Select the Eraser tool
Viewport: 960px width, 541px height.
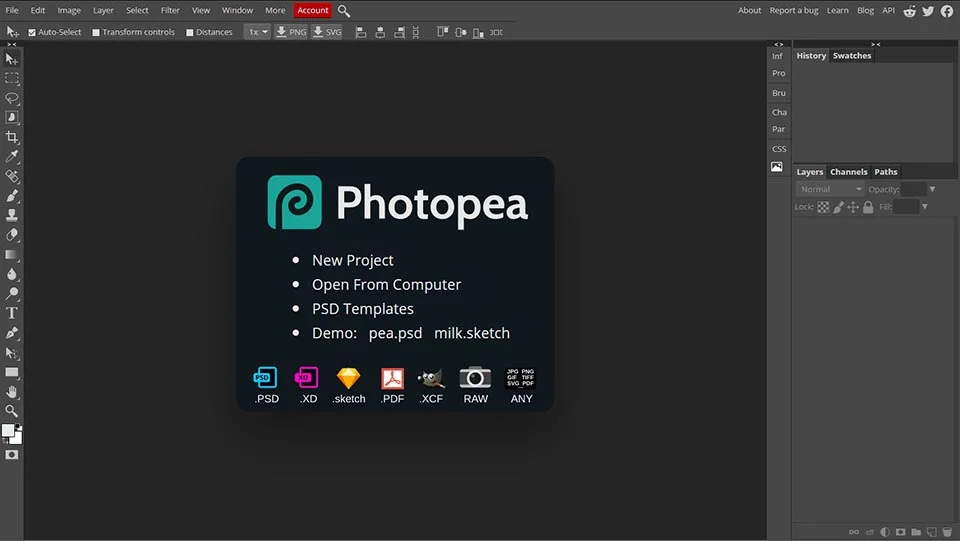(12, 235)
